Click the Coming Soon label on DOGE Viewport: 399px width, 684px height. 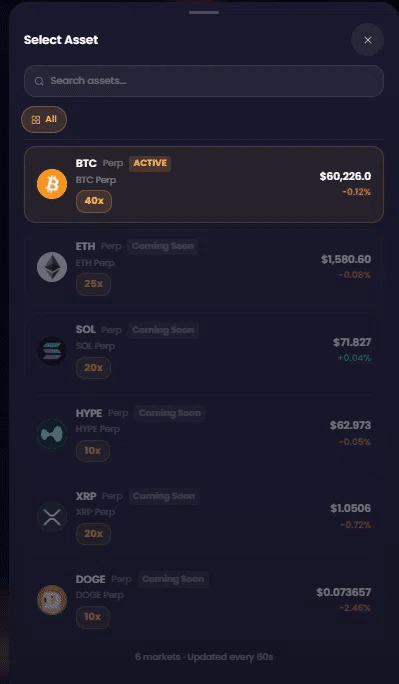pos(173,579)
